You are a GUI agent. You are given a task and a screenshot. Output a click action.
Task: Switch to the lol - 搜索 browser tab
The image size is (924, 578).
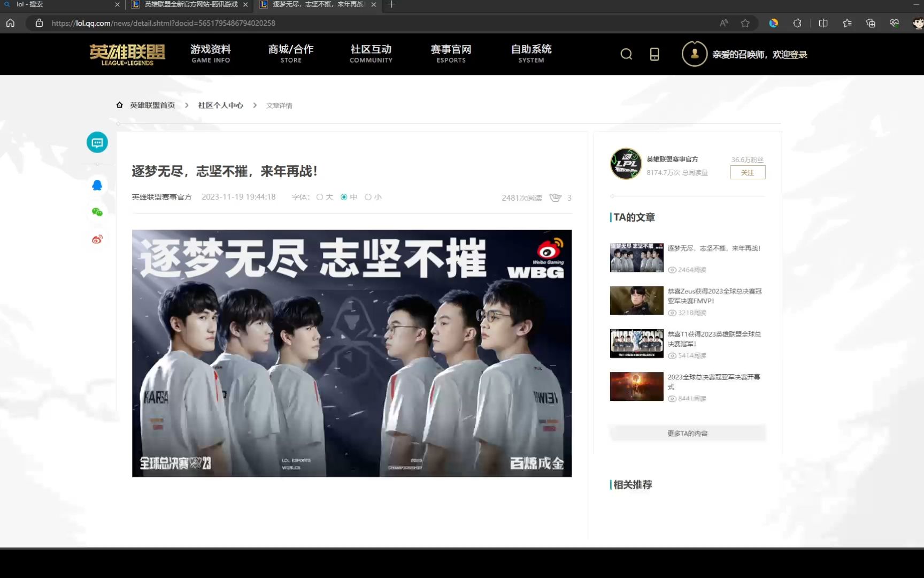click(59, 4)
